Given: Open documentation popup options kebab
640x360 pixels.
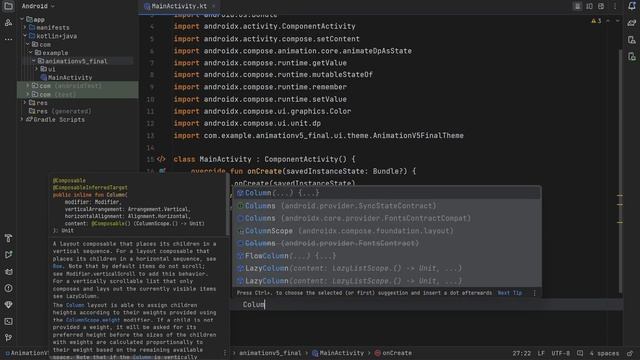Looking at the screenshot, I should (x=224, y=353).
